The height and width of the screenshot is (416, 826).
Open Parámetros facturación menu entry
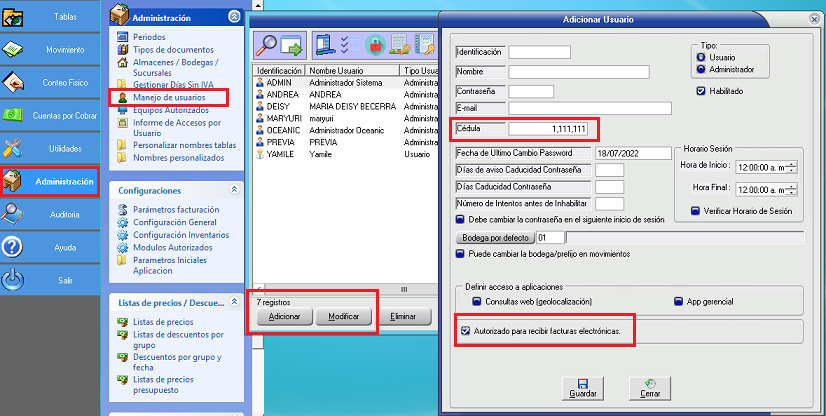click(x=174, y=210)
